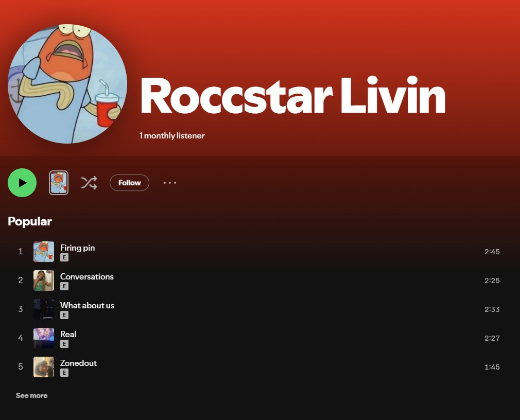Click the explicit badge under Firing pin

(x=64, y=257)
